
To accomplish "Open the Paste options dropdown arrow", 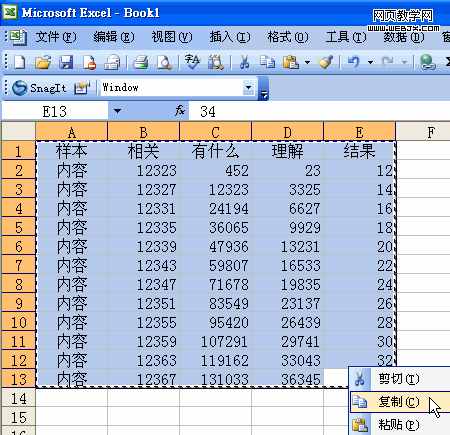I will pos(307,62).
